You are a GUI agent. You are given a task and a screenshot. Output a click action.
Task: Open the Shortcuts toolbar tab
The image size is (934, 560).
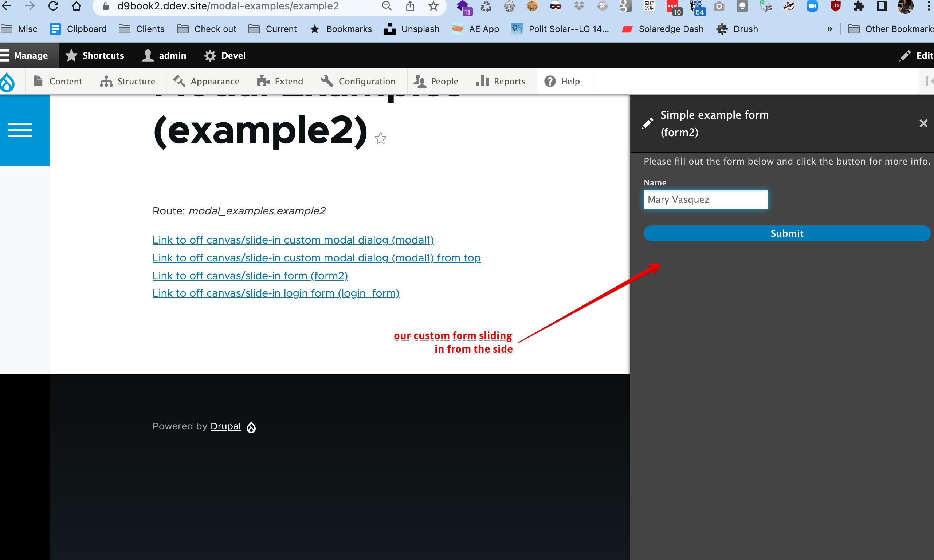[94, 55]
